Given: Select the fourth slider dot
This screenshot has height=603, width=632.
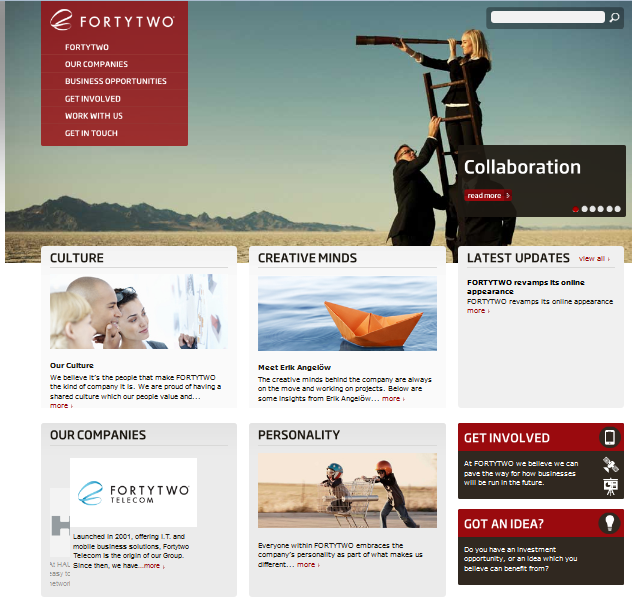Looking at the screenshot, I should (x=601, y=209).
